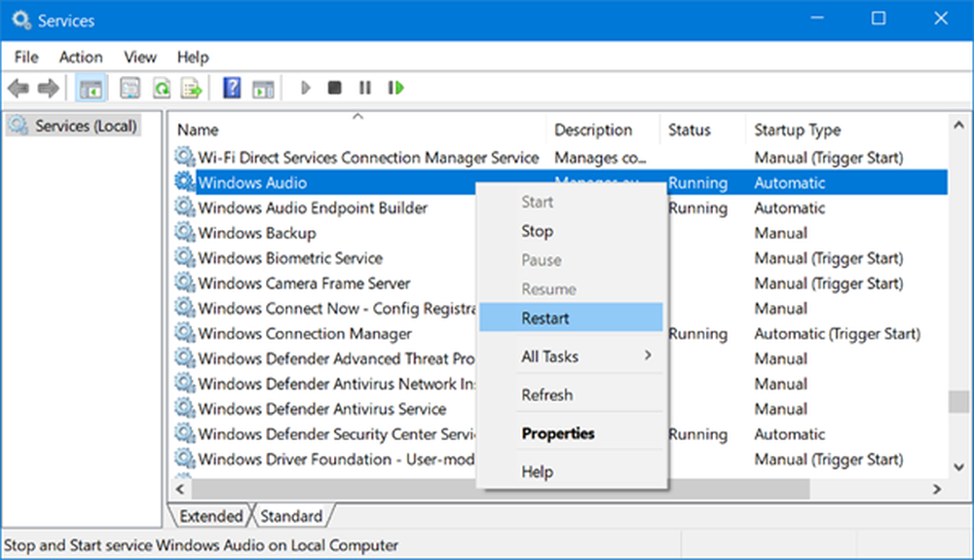Open the View menu

139,57
